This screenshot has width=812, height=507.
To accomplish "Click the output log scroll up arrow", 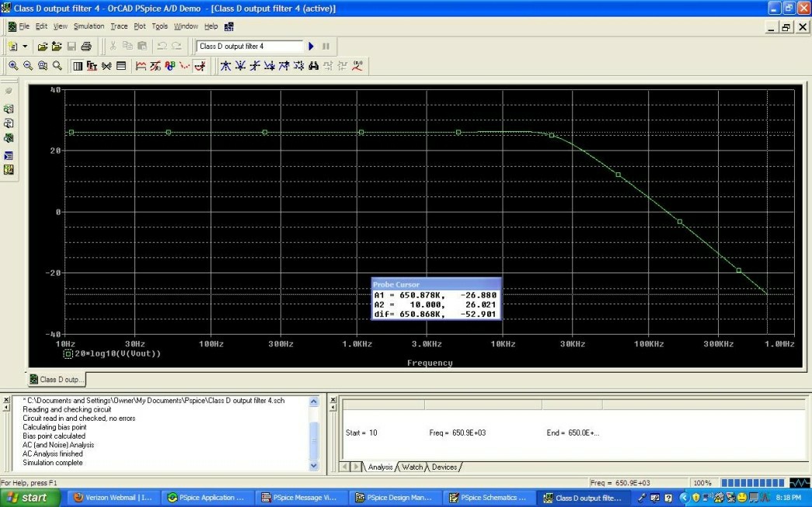I will [314, 401].
